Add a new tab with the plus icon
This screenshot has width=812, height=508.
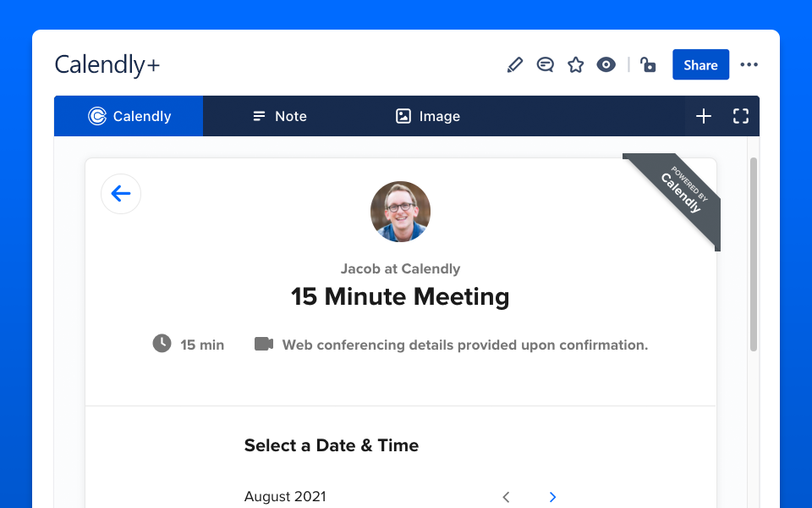coord(703,116)
